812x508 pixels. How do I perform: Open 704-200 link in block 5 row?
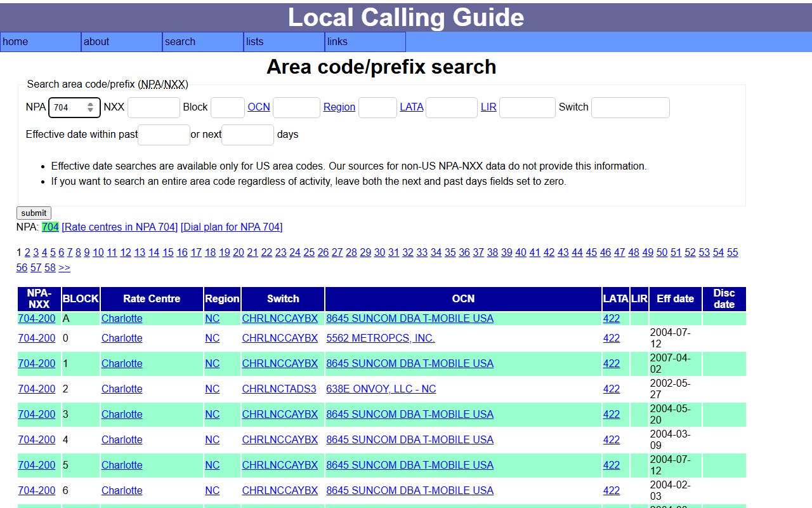pos(37,465)
